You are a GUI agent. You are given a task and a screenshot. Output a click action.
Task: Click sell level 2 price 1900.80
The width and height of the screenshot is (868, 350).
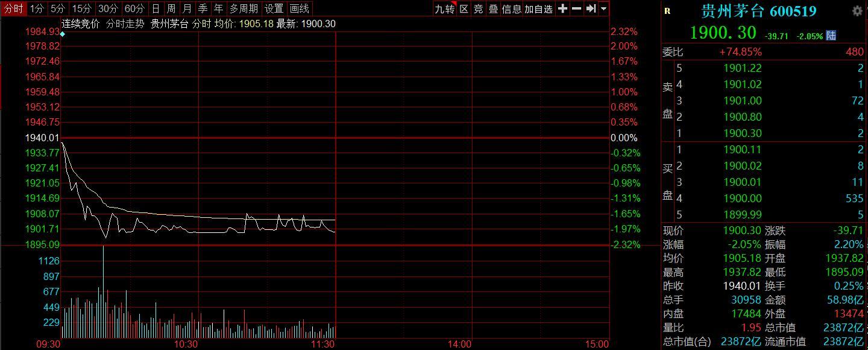[x=743, y=117]
